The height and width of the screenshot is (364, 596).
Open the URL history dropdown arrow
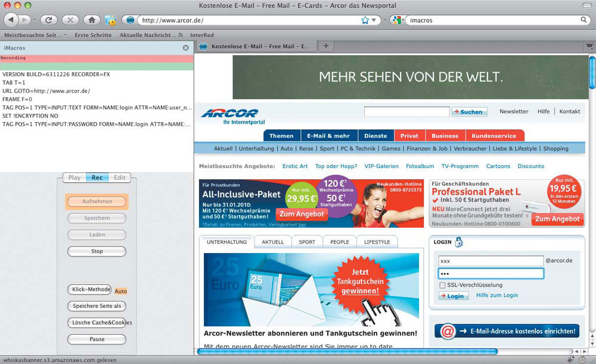(x=374, y=20)
